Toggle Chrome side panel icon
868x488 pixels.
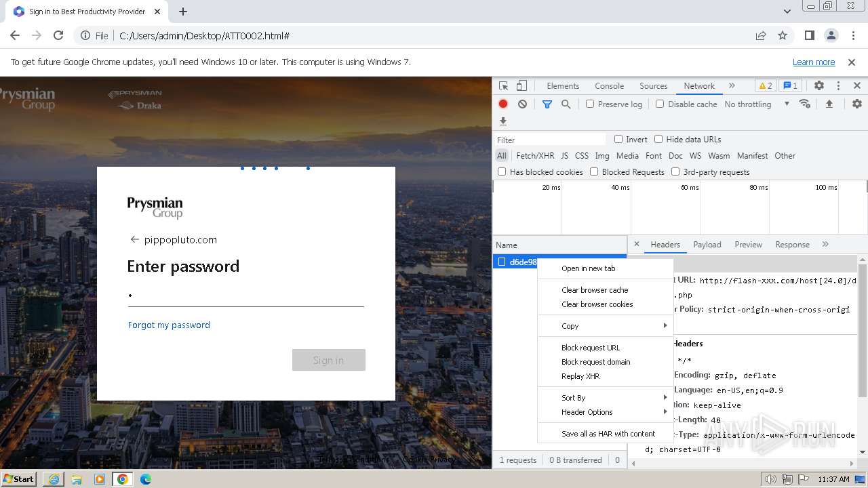(x=810, y=36)
